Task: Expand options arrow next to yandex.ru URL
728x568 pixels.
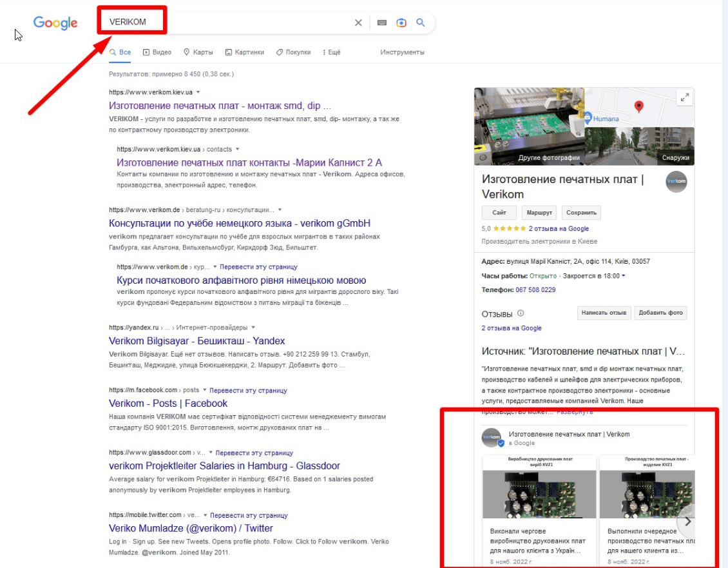Action: (x=253, y=328)
